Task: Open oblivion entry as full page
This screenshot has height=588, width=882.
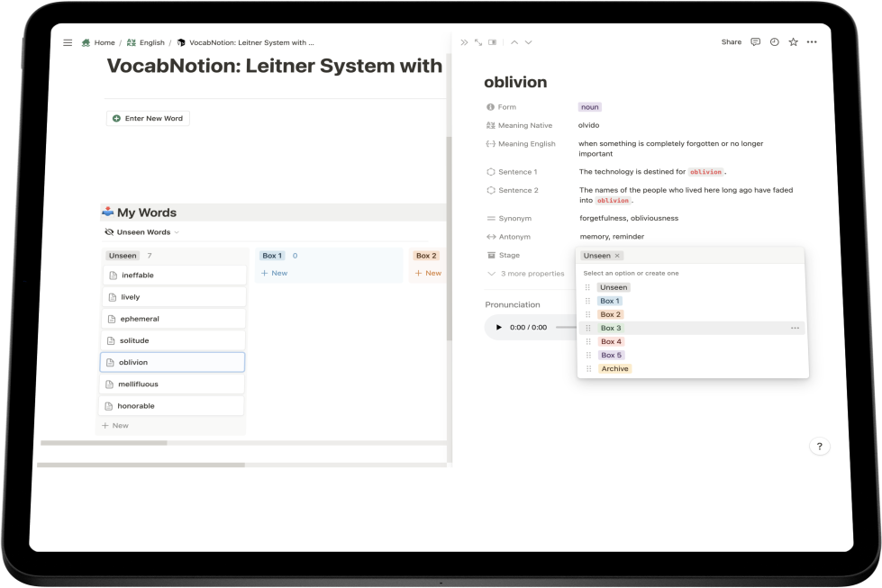Action: coord(478,42)
